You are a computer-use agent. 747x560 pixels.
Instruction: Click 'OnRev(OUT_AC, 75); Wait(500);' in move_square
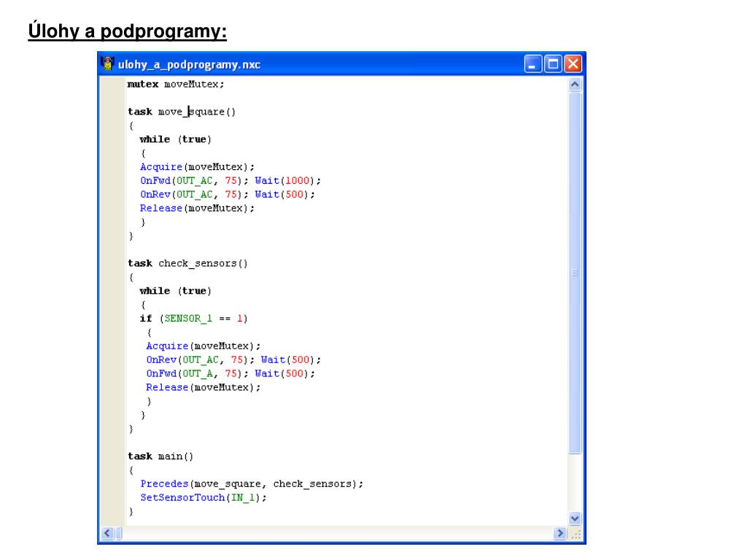pyautogui.click(x=228, y=195)
